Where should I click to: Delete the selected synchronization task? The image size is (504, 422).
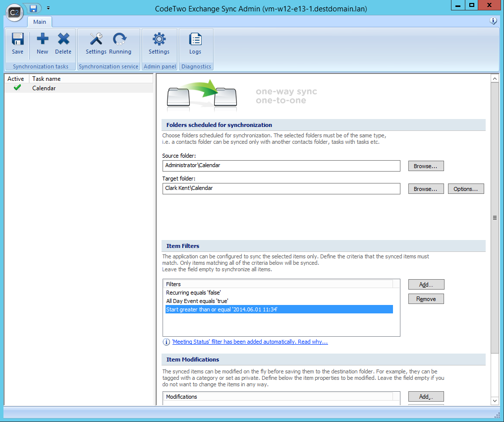[63, 44]
